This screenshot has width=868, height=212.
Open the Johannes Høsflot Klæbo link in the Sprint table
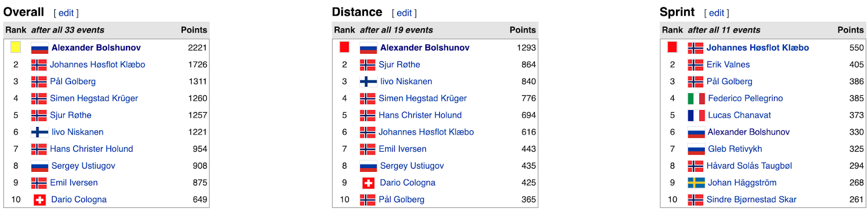pyautogui.click(x=757, y=48)
